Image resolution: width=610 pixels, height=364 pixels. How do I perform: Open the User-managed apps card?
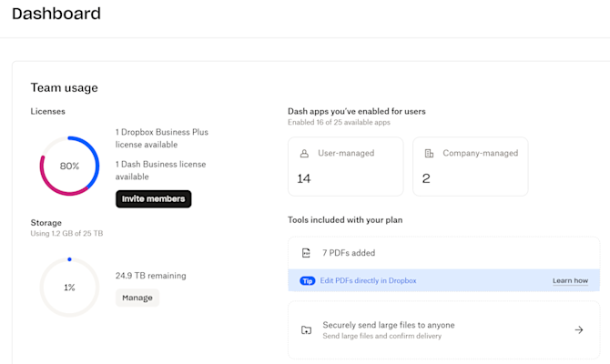pyautogui.click(x=345, y=167)
